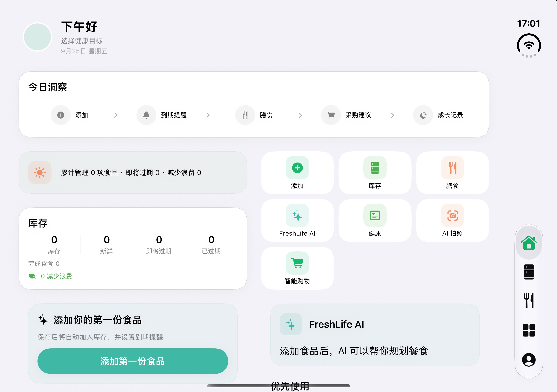Viewport: 557px width, 392px height.
Task: Tap the 选择健康目标 link under the greeting
Action: coord(82,41)
